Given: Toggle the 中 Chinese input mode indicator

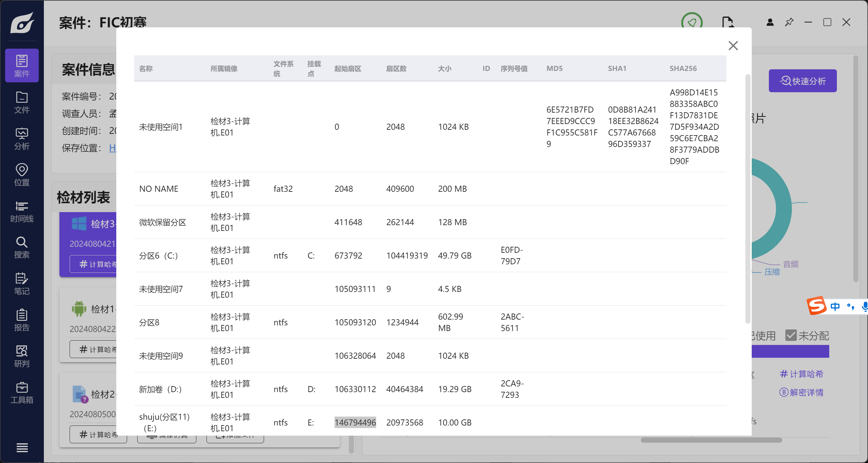Looking at the screenshot, I should 835,306.
